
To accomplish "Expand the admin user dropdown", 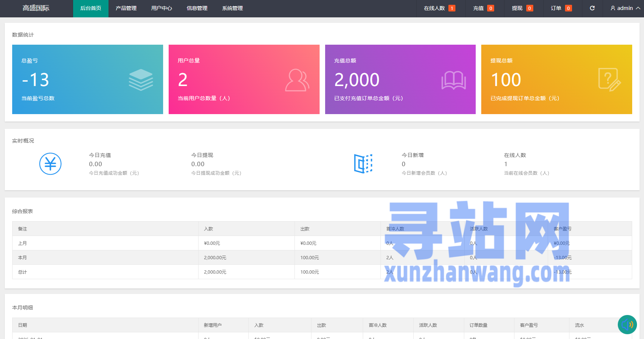I will tap(625, 8).
